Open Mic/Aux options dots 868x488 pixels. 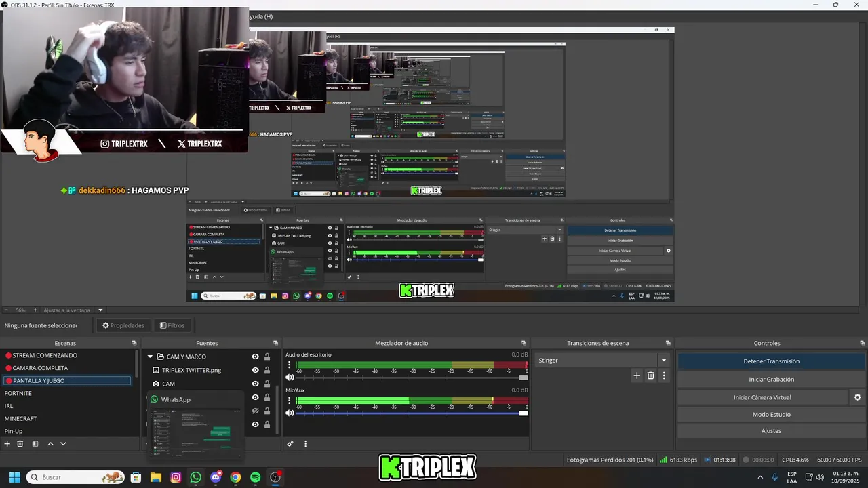[x=290, y=401]
